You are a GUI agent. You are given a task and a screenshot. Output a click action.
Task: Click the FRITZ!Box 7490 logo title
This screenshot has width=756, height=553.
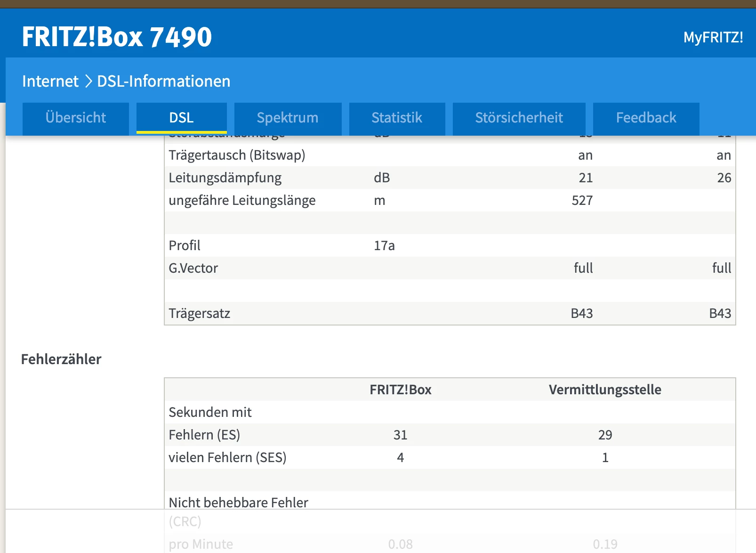coord(117,37)
